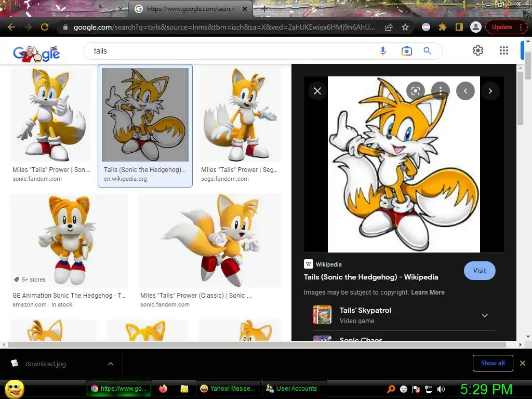This screenshot has width=532, height=399.
Task: Open the GE Animation plush amazon.com result
Action: [x=69, y=240]
